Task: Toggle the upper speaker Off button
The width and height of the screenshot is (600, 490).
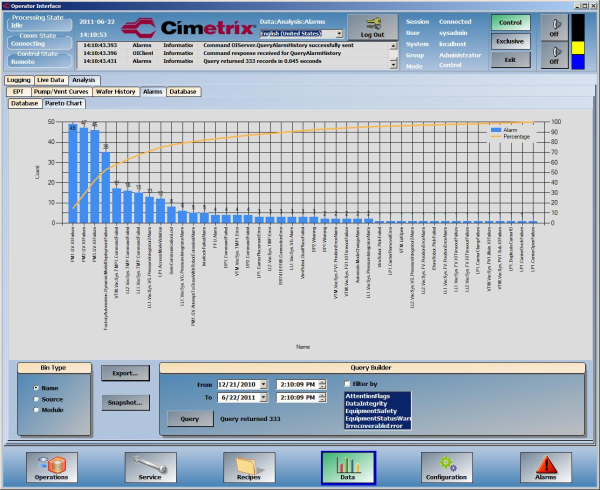Action: [x=554, y=28]
